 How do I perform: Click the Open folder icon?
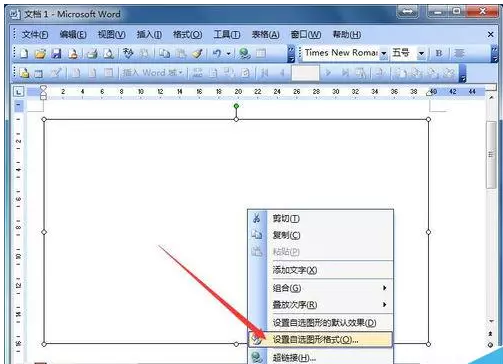[40, 53]
